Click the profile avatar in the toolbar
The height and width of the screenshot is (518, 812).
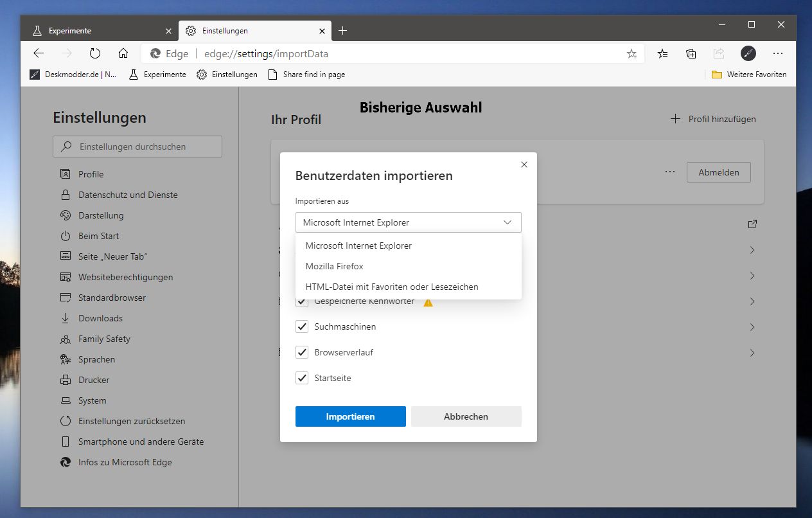pos(748,53)
